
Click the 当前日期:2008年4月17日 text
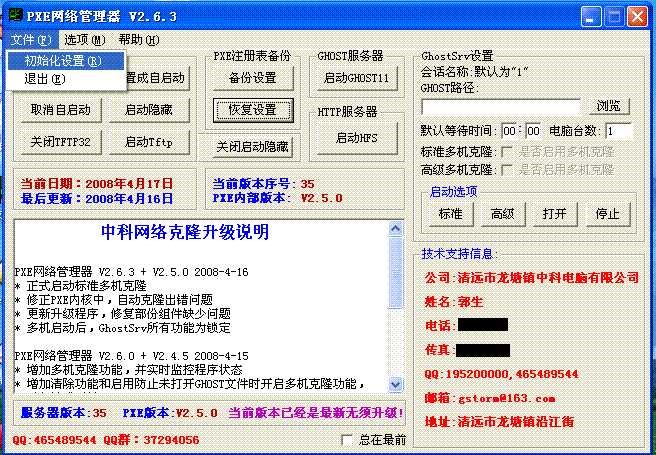pyautogui.click(x=97, y=184)
